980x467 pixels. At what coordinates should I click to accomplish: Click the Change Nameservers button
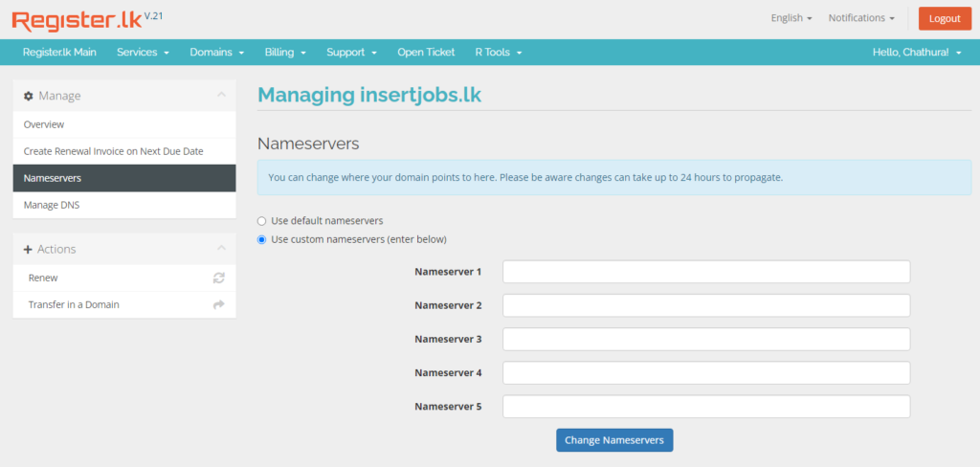pos(614,440)
